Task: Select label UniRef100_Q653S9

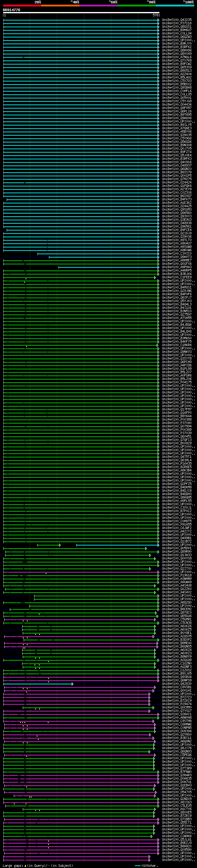Action: tap(177, 67)
